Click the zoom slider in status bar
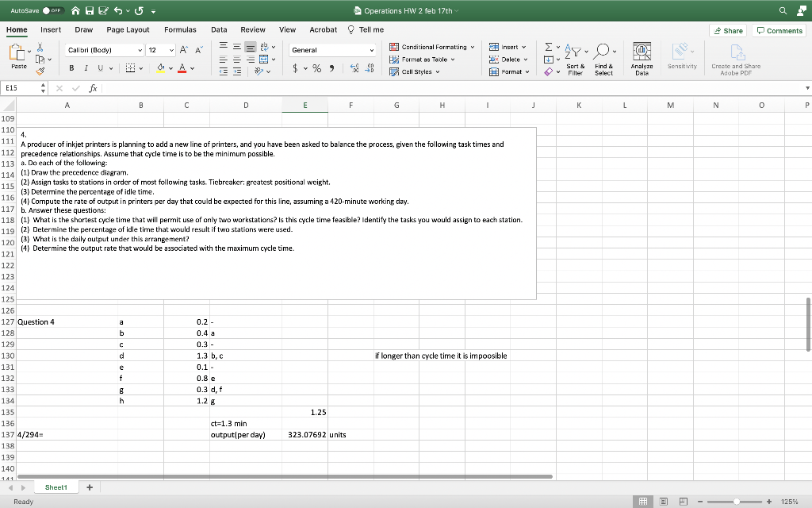Screen dimensions: 812x508 [x=737, y=502]
